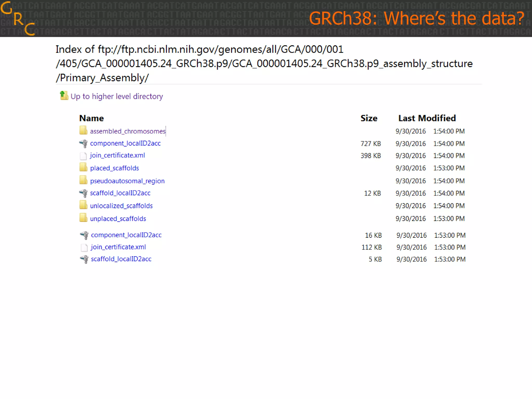The width and height of the screenshot is (532, 399).
Task: Click the icon beside 727 KB component_localID2acc
Action: pyautogui.click(x=83, y=143)
